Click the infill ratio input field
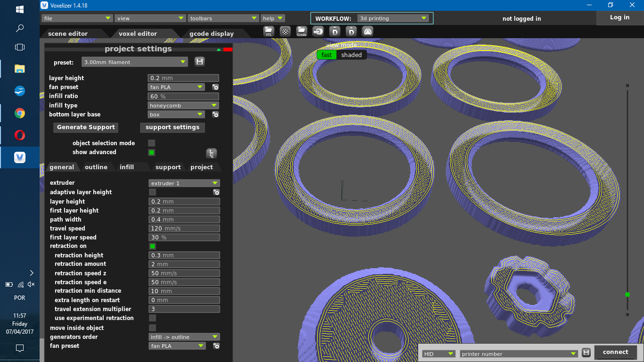The width and height of the screenshot is (644, 362). click(183, 96)
